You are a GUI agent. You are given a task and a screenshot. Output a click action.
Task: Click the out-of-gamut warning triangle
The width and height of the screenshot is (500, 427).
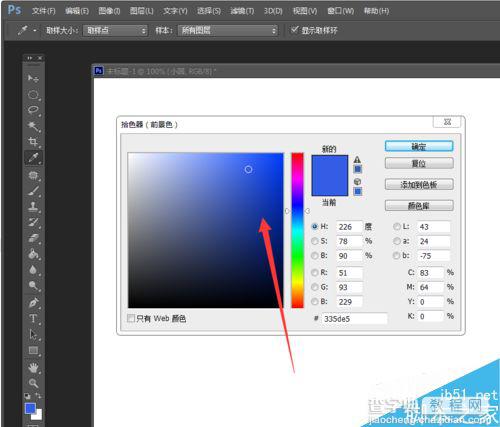(x=357, y=159)
